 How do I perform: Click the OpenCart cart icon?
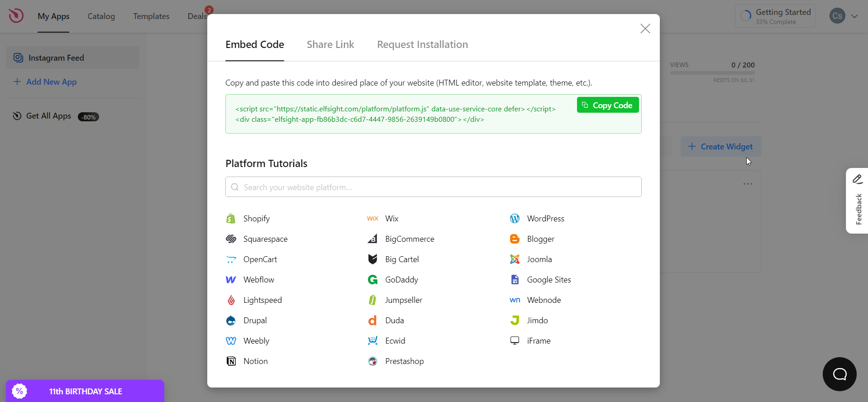point(231,259)
